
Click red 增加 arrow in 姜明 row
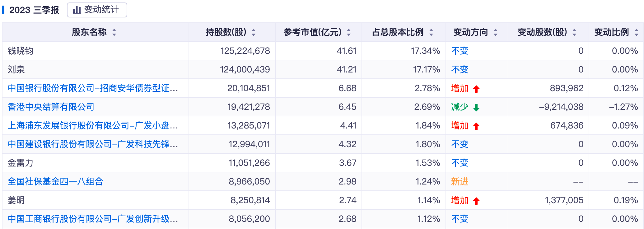pyautogui.click(x=476, y=201)
